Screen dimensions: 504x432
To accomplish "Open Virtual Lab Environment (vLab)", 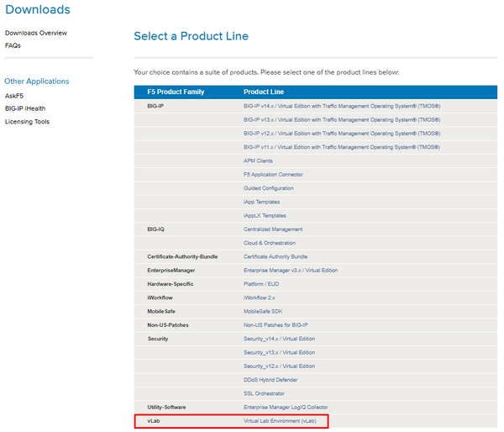I will pos(280,420).
